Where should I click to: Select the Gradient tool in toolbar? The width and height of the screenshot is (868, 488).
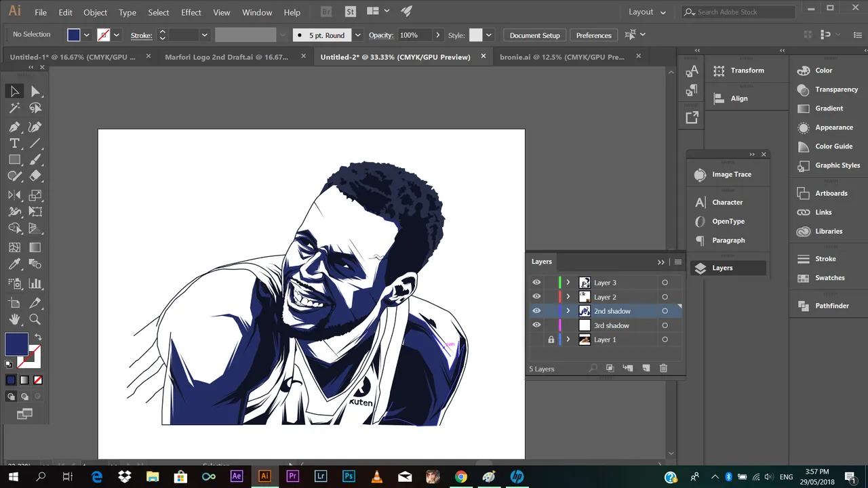click(36, 247)
